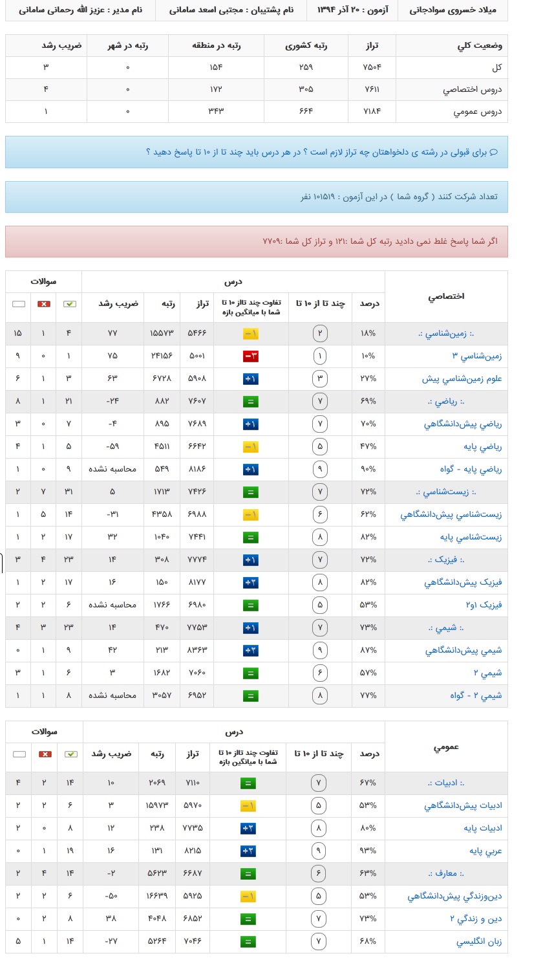Click the دروس عمومي row label in وضعيت کلي
The width and height of the screenshot is (554, 980).
477,112
